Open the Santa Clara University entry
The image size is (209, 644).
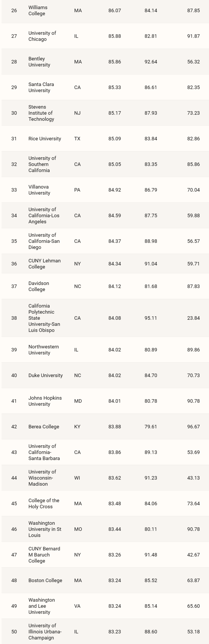[x=41, y=87]
